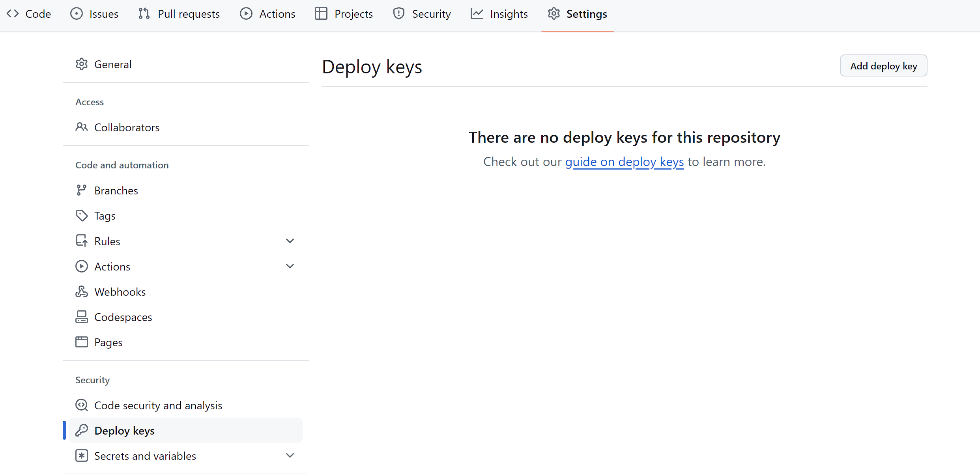Click the Tags label icon
980x474 pixels.
(x=81, y=216)
